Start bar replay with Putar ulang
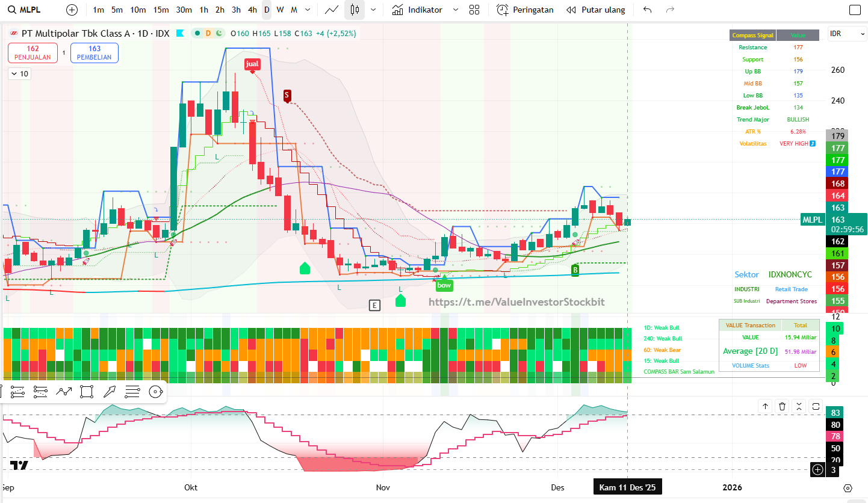Image resolution: width=868 pixels, height=503 pixels. 596,10
